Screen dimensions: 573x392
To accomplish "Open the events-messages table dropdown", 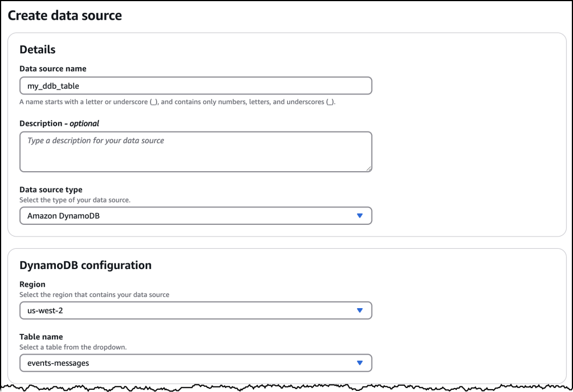I will point(196,363).
